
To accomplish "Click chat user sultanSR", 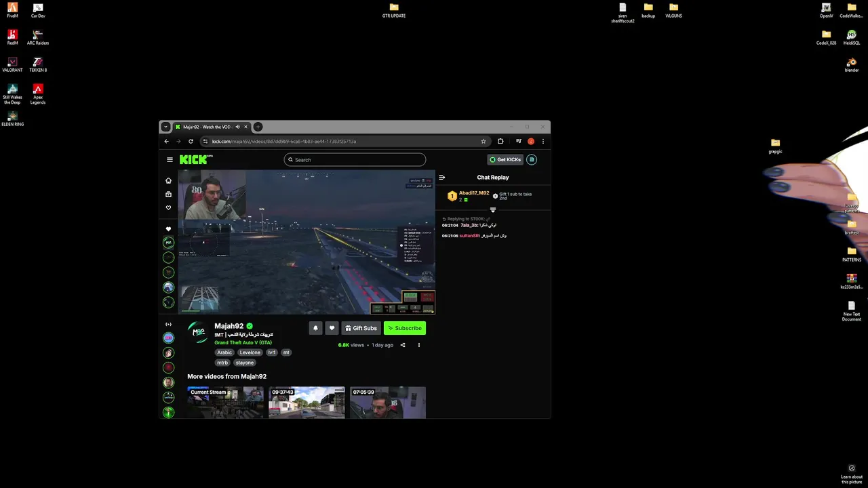I will click(x=469, y=236).
